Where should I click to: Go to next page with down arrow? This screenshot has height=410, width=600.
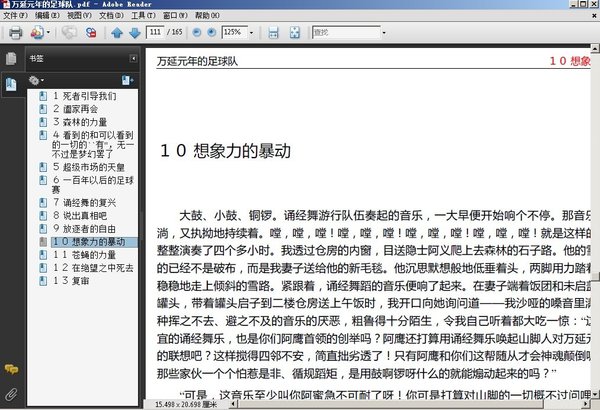click(x=135, y=33)
